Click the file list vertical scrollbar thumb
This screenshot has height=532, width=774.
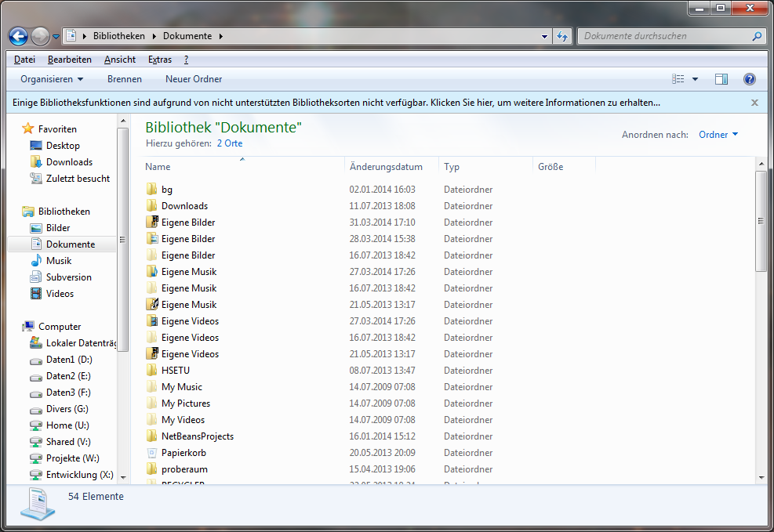point(761,221)
